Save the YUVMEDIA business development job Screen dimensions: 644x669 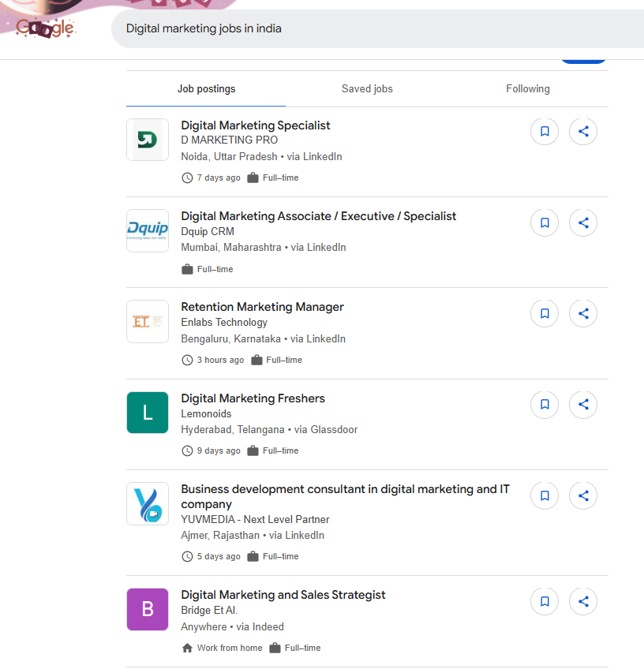point(544,495)
